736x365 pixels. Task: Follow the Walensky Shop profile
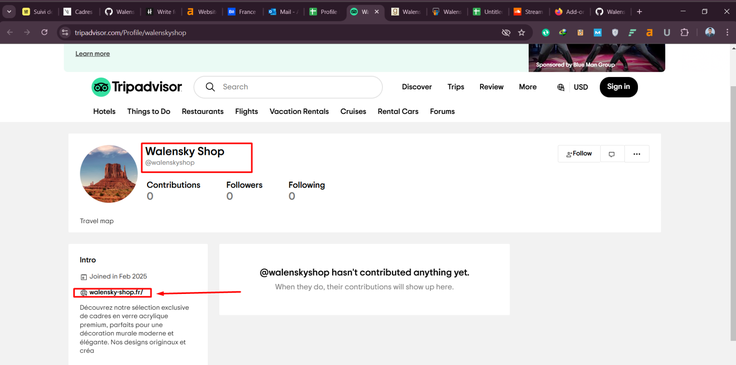(579, 154)
